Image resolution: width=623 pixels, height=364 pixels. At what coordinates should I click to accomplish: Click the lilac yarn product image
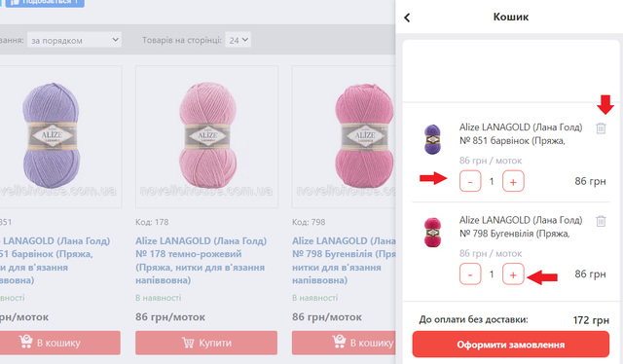(60, 136)
